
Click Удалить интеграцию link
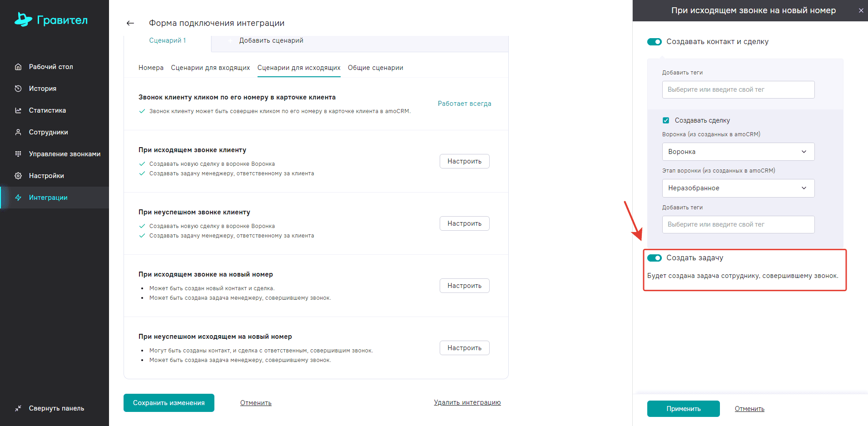pos(467,402)
